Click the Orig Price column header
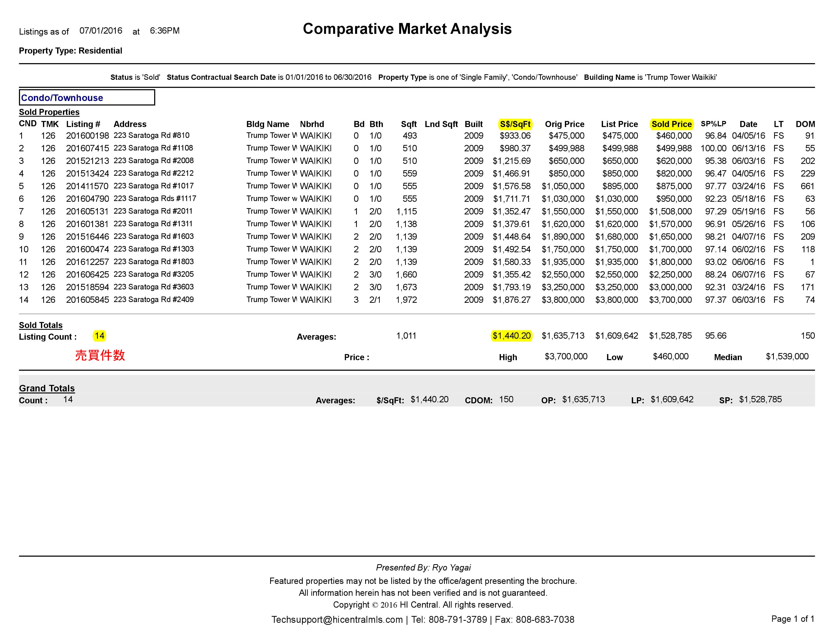 point(564,124)
